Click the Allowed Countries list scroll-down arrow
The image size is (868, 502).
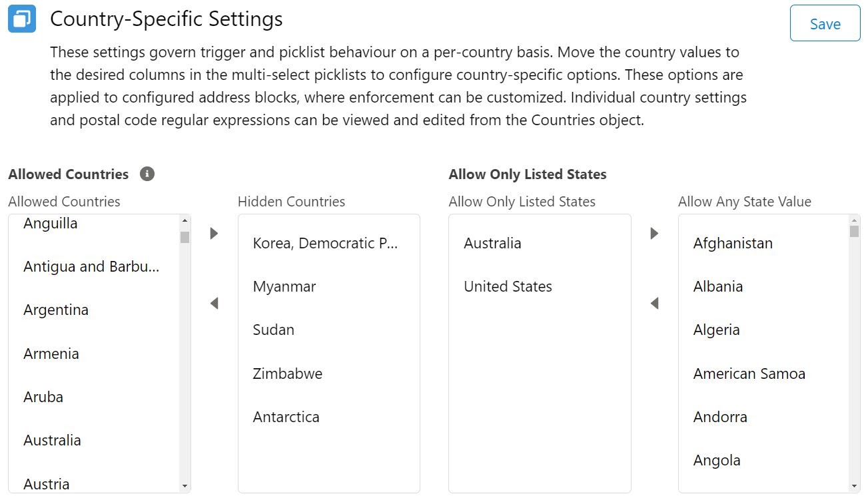[x=185, y=487]
